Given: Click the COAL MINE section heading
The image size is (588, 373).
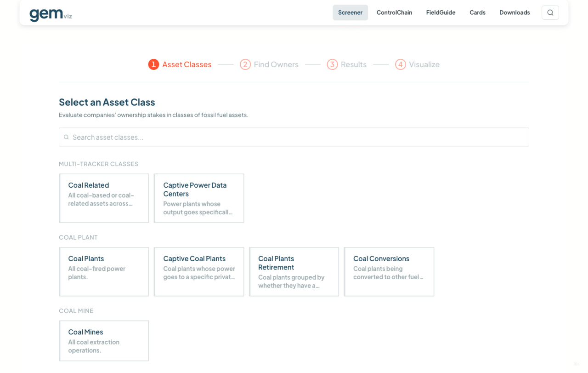Looking at the screenshot, I should [76, 311].
